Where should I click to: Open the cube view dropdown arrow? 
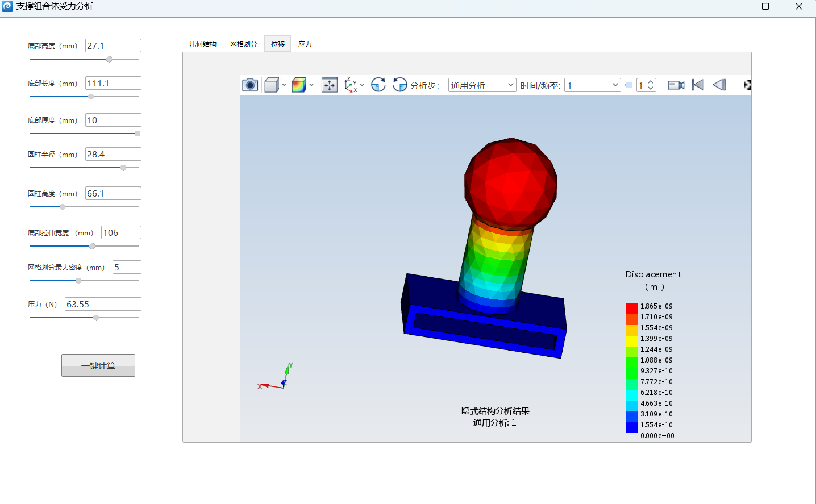pos(284,85)
